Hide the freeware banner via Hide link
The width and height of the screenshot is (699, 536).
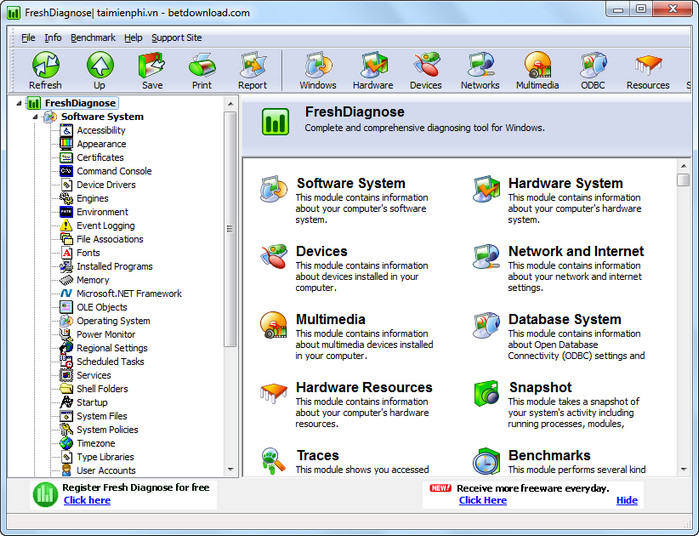tap(626, 500)
